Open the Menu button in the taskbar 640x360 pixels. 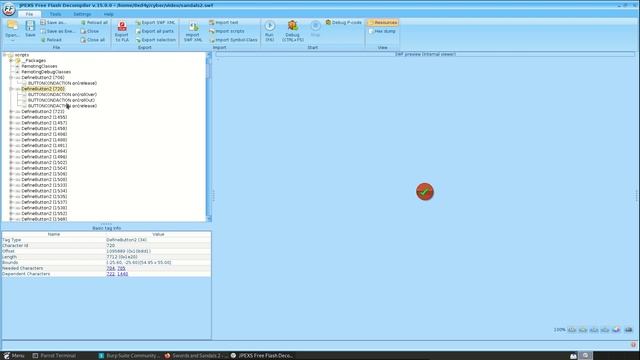coord(14,356)
